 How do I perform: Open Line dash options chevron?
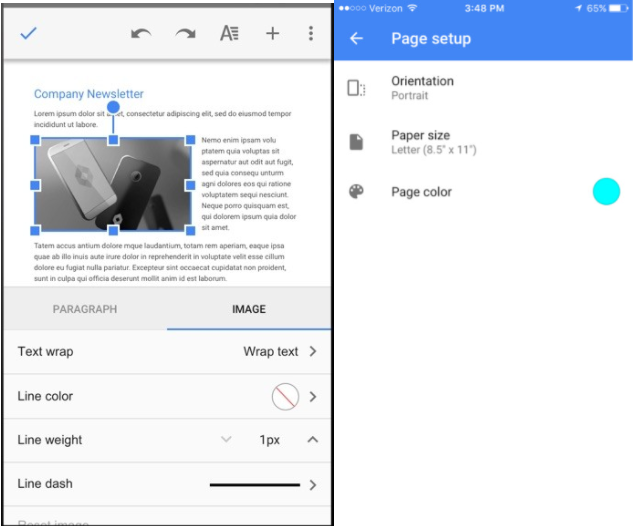pyautogui.click(x=313, y=485)
